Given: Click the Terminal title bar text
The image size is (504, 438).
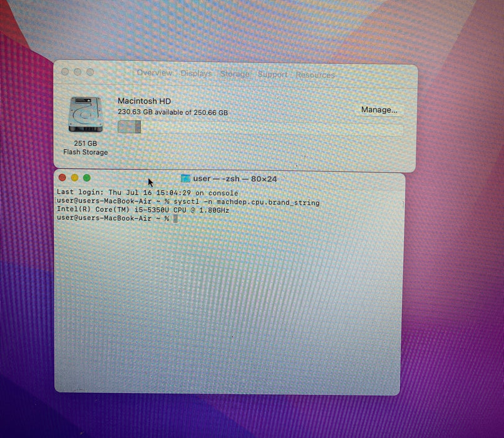Looking at the screenshot, I should [235, 179].
